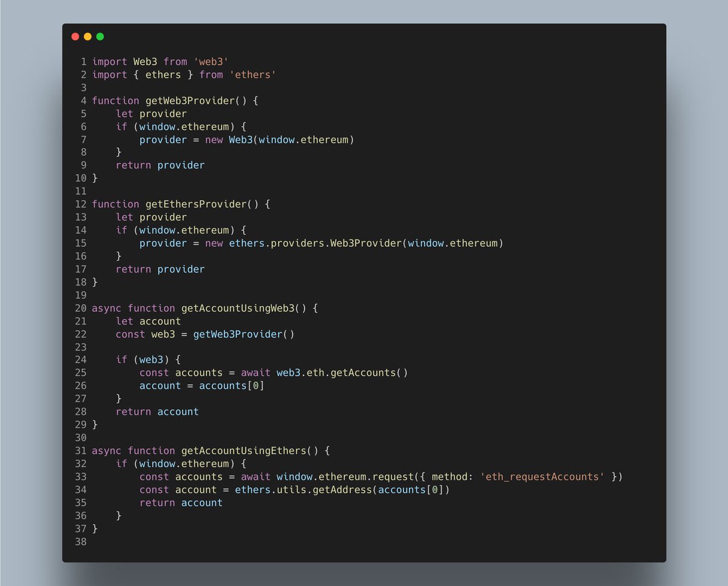Click line number 31 in gutter
This screenshot has height=586, width=728.
pyautogui.click(x=81, y=451)
